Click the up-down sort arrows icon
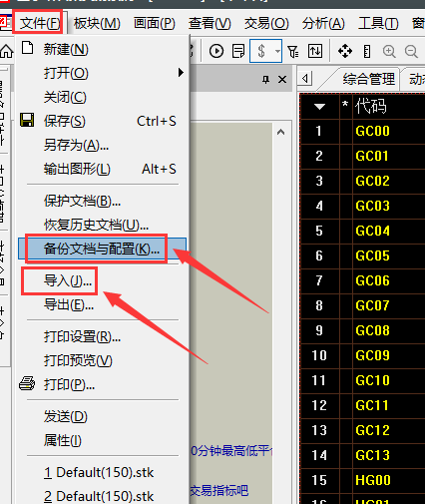Image resolution: width=425 pixels, height=504 pixels. (x=315, y=51)
